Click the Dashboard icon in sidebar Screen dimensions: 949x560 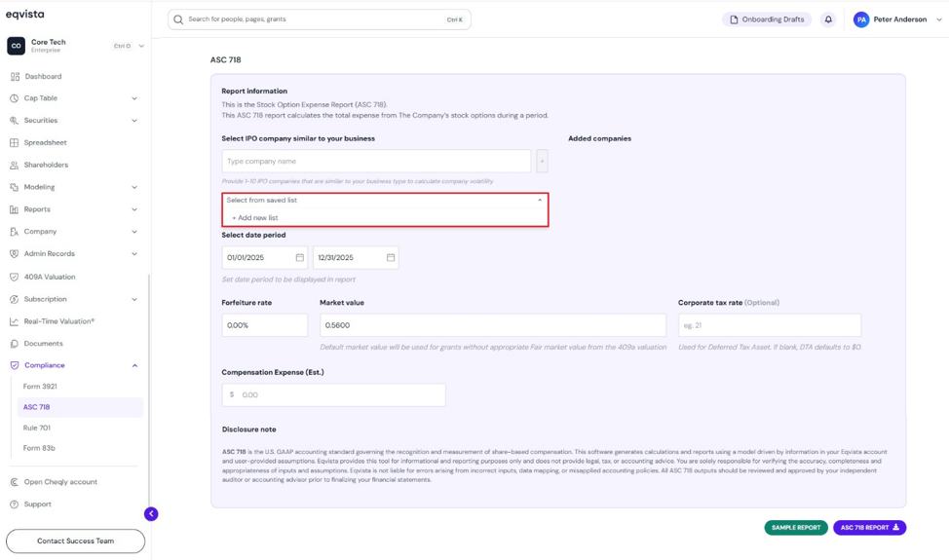(15, 77)
